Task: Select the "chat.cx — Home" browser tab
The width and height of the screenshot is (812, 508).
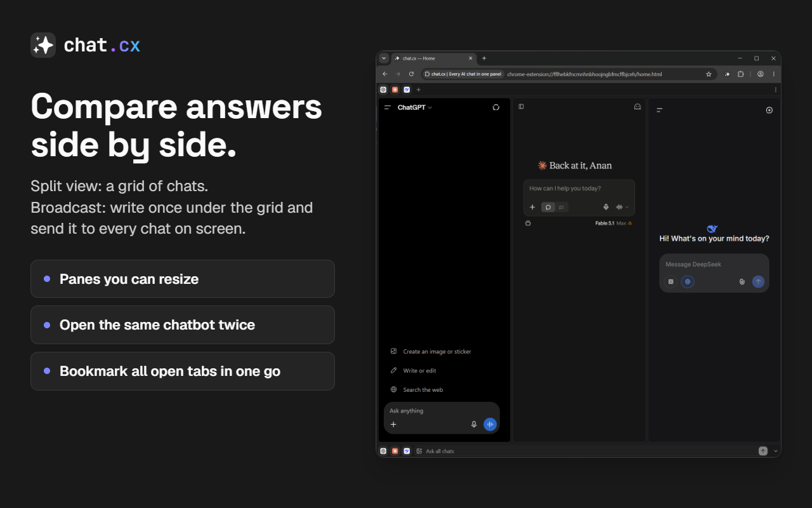Action: [434, 58]
